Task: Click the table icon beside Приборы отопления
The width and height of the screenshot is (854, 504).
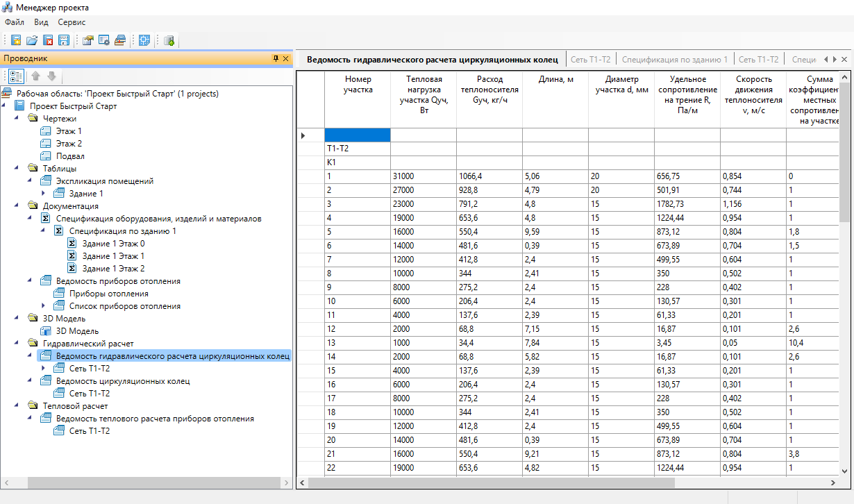Action: (x=59, y=294)
